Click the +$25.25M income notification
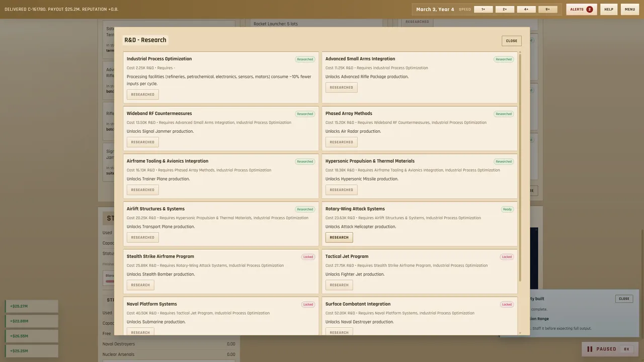The width and height of the screenshot is (644, 362). pyautogui.click(x=32, y=351)
